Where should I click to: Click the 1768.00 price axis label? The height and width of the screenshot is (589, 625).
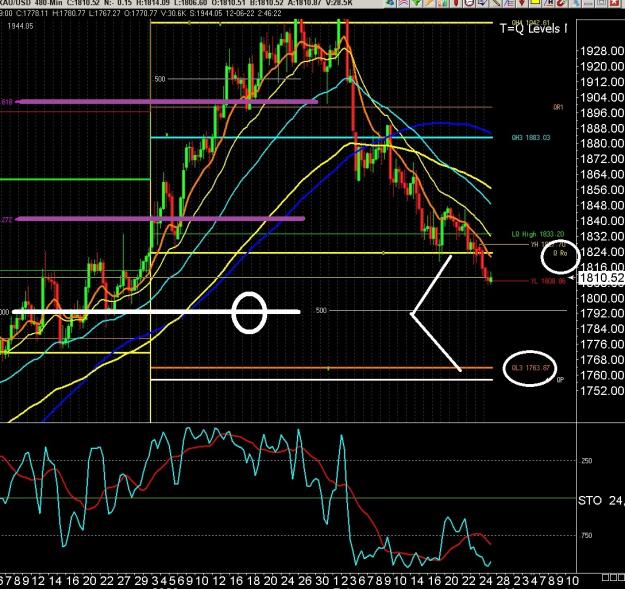(x=602, y=359)
